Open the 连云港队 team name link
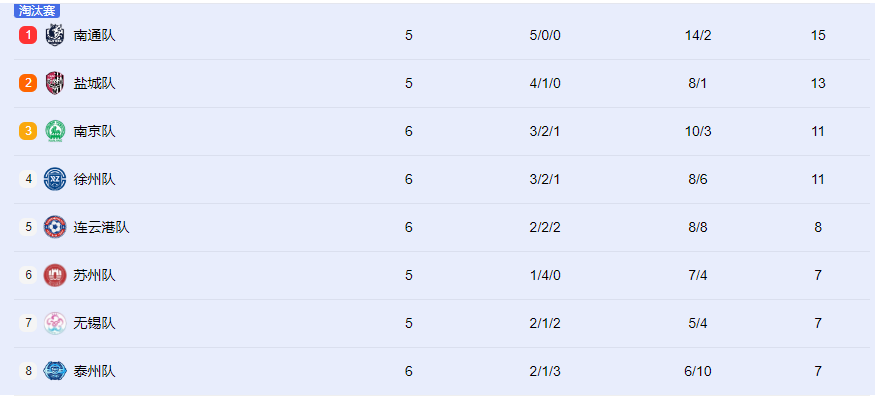The width and height of the screenshot is (875, 397). point(101,227)
